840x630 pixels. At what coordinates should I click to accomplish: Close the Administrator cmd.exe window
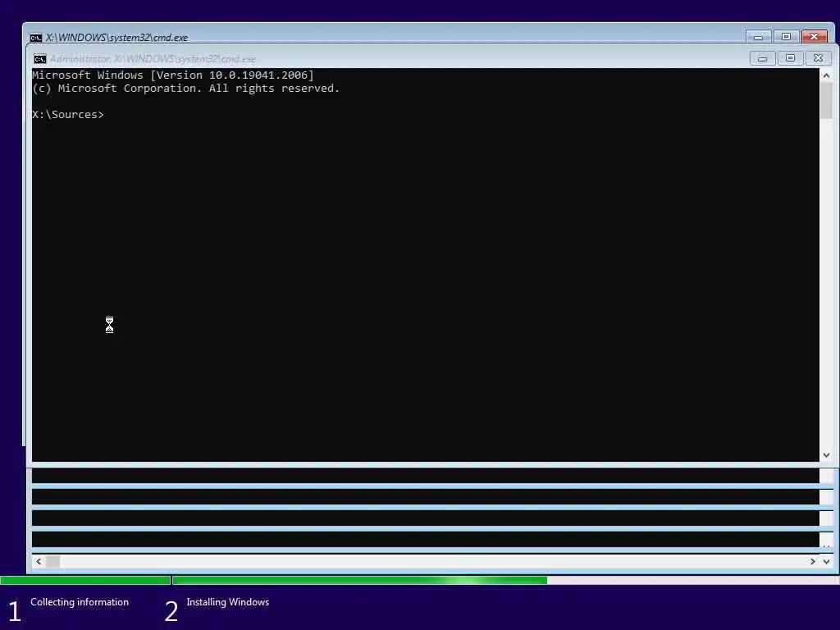[818, 58]
